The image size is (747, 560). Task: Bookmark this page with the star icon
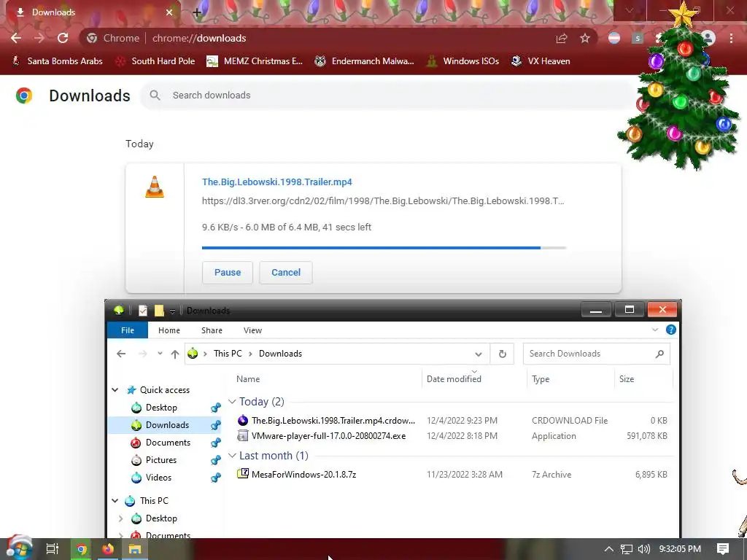[585, 39]
